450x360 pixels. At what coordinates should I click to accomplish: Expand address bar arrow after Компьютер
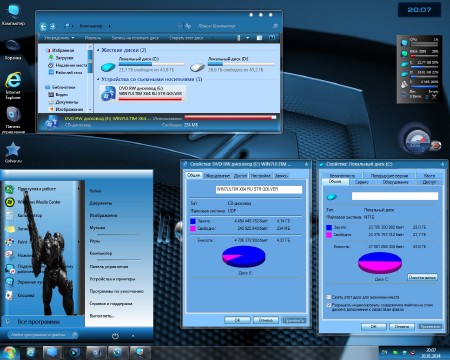point(109,26)
